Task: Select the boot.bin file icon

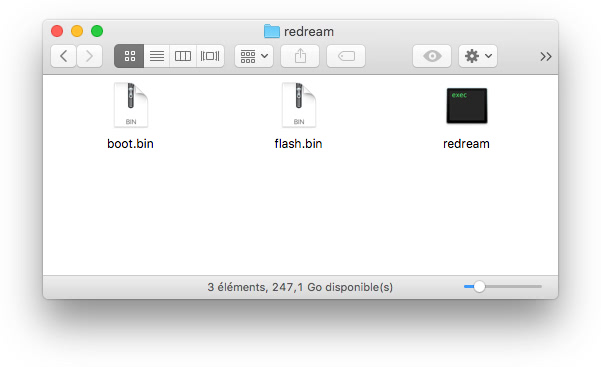Action: click(131, 105)
